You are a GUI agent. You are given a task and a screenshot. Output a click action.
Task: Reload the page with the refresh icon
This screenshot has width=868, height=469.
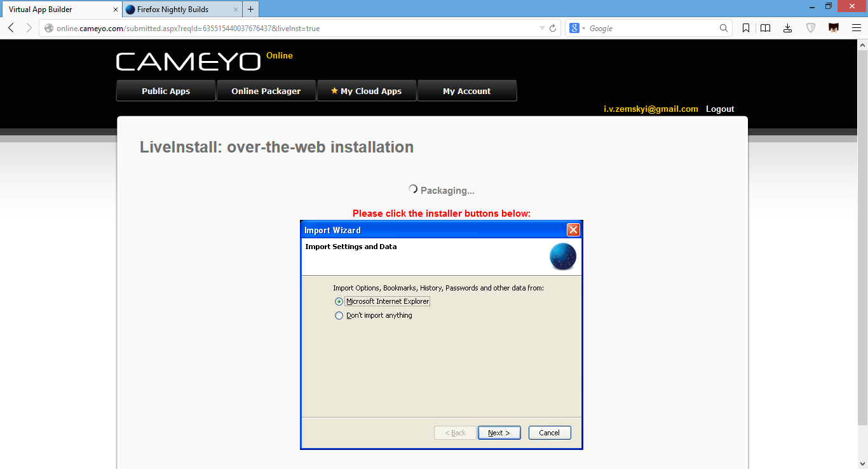[x=553, y=28]
